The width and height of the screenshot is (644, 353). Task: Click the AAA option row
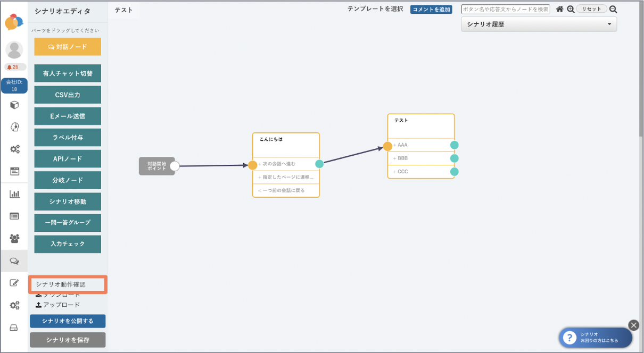click(x=421, y=145)
